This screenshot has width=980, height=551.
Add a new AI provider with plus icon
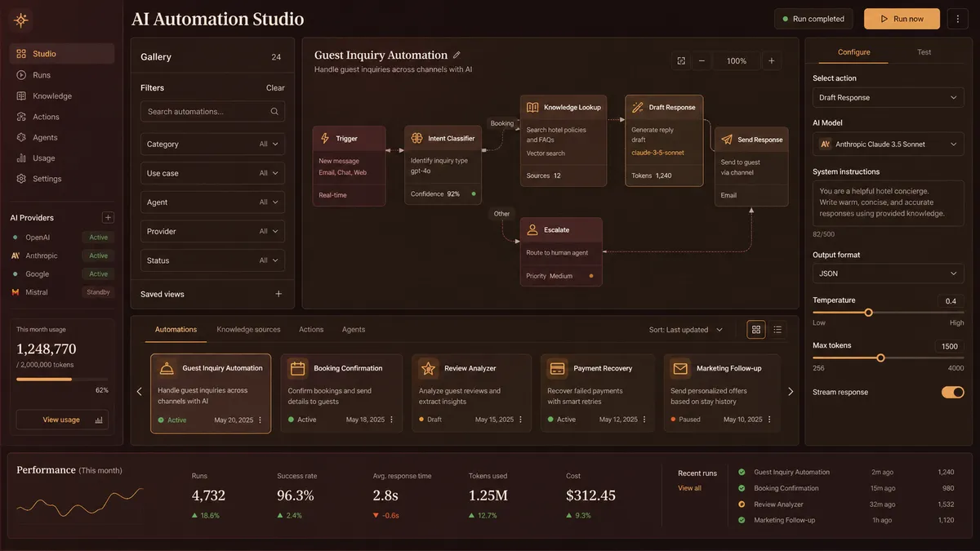tap(108, 217)
